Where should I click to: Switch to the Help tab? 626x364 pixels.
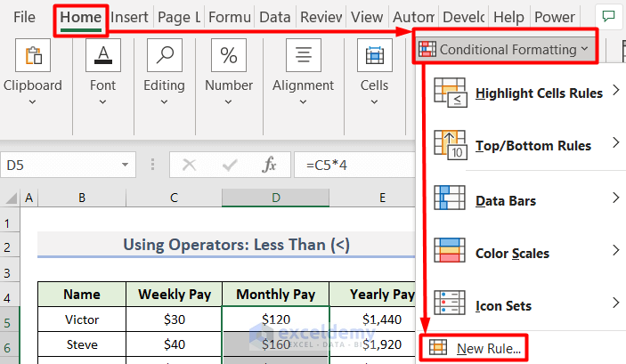click(x=508, y=17)
